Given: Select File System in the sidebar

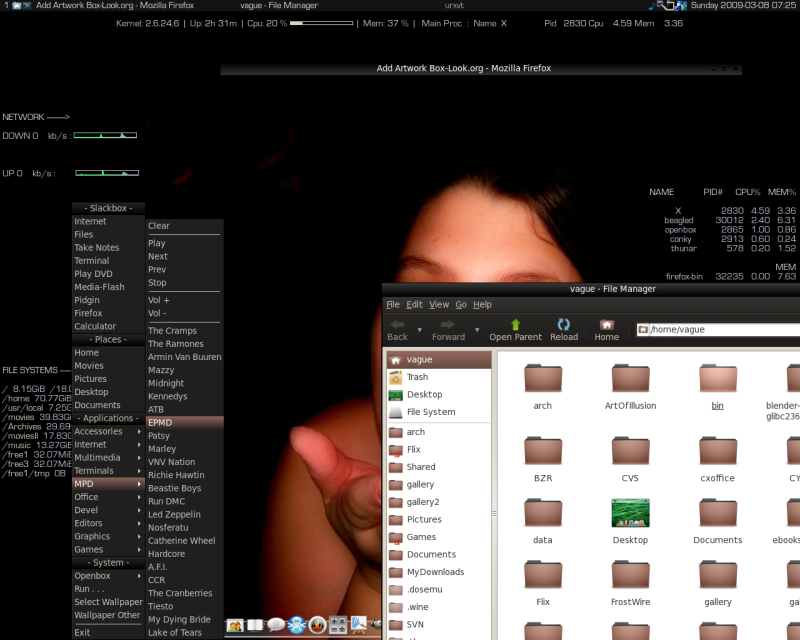Looking at the screenshot, I should 439,412.
